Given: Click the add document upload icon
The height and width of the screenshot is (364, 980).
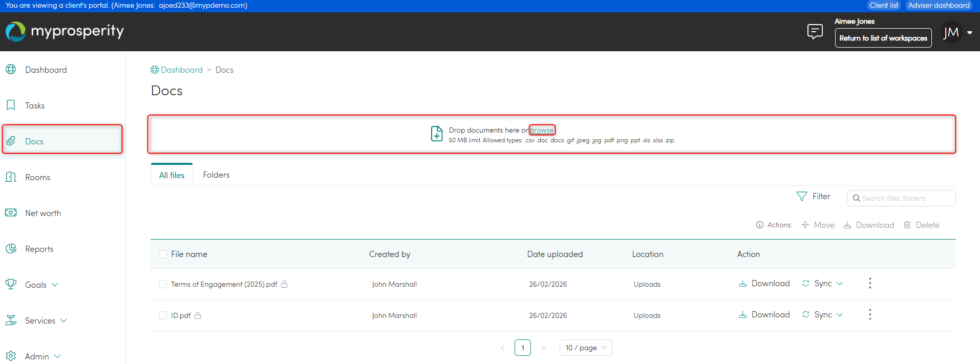Looking at the screenshot, I should click(x=437, y=134).
